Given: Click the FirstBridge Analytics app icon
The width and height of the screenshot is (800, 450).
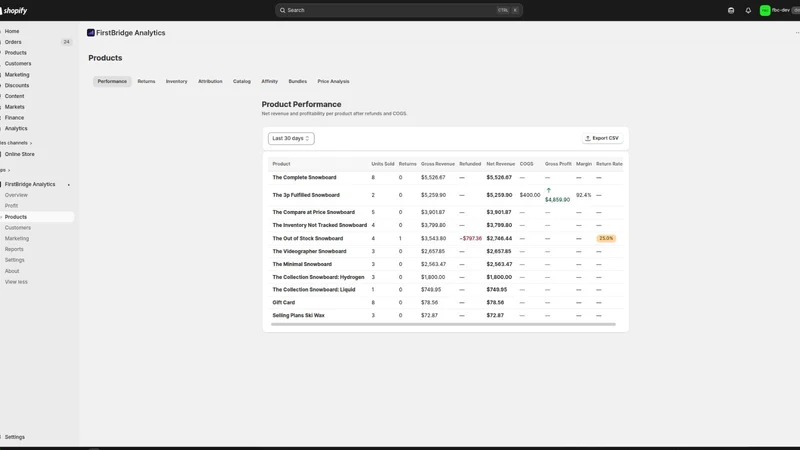Looking at the screenshot, I should click(90, 33).
